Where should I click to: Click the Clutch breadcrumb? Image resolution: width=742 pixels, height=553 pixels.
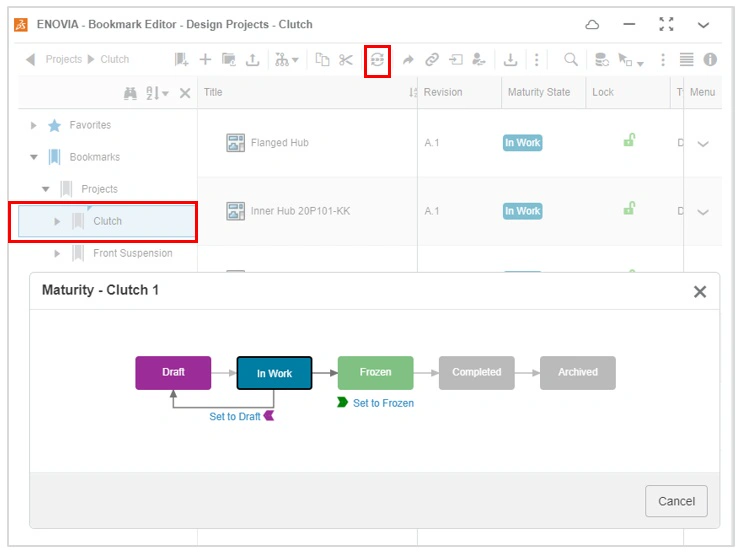tap(115, 60)
